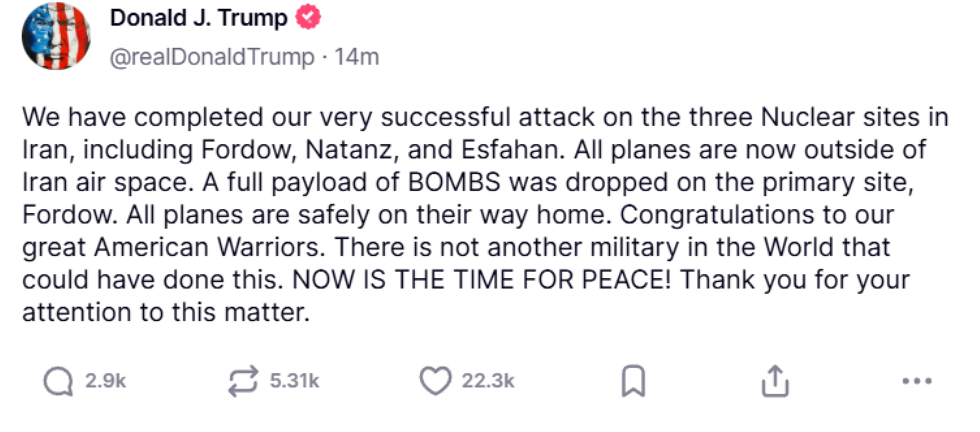This screenshot has width=980, height=432.
Task: Like the post with the heart icon
Action: pyautogui.click(x=435, y=381)
